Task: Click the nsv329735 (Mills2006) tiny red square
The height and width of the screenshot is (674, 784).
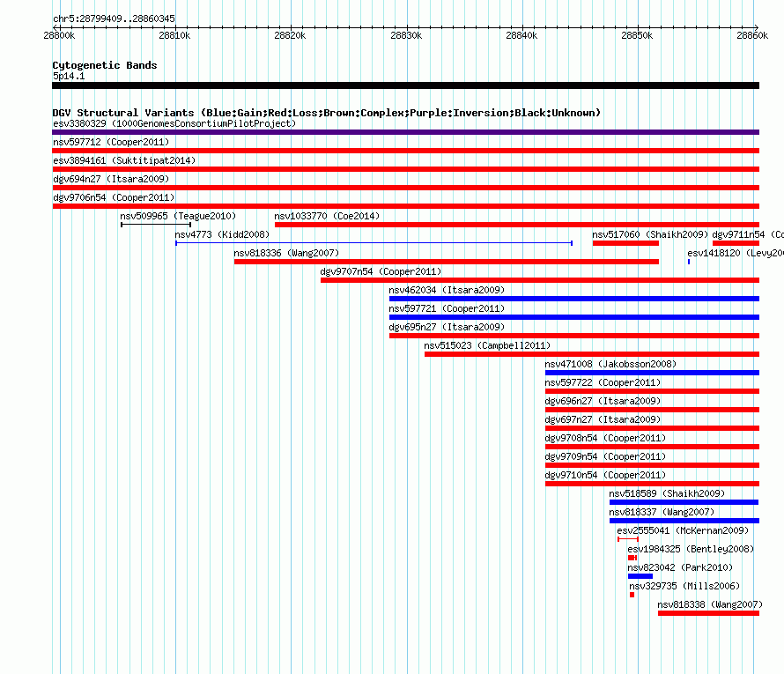Action: pos(632,595)
